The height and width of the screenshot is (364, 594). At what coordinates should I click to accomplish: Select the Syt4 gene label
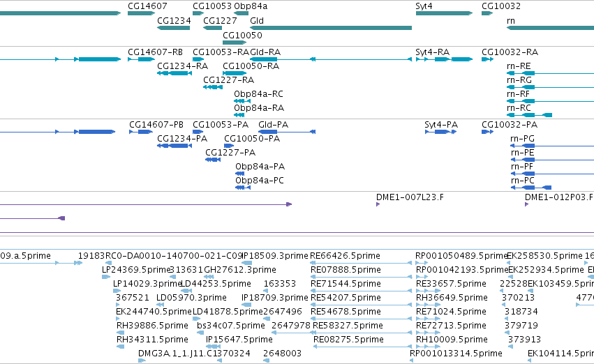point(424,6)
